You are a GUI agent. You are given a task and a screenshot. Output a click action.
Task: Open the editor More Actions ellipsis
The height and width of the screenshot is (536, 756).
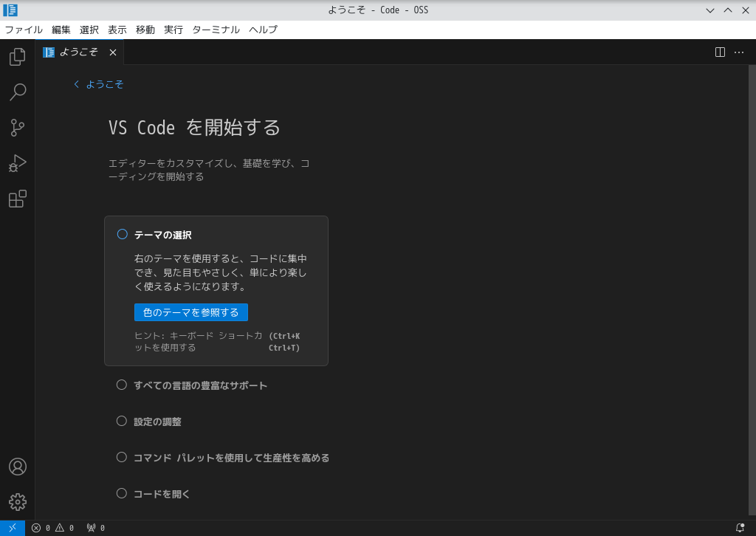click(738, 52)
